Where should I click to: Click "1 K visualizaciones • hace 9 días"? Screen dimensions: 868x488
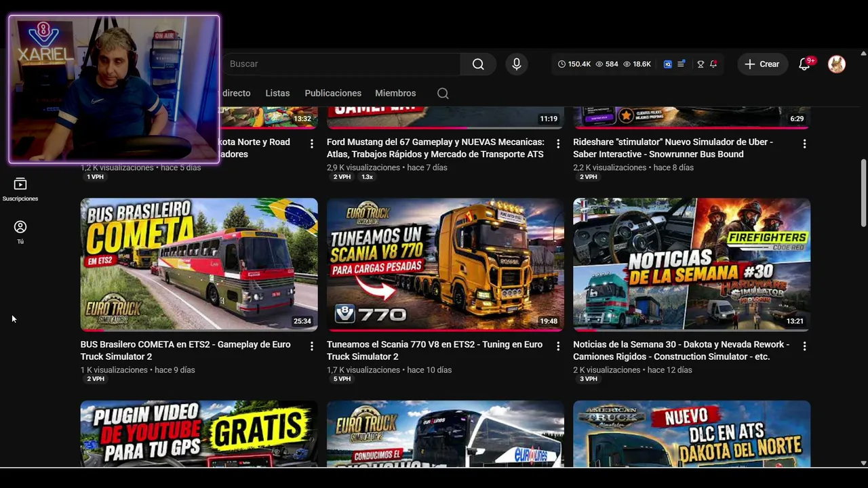[x=138, y=370]
